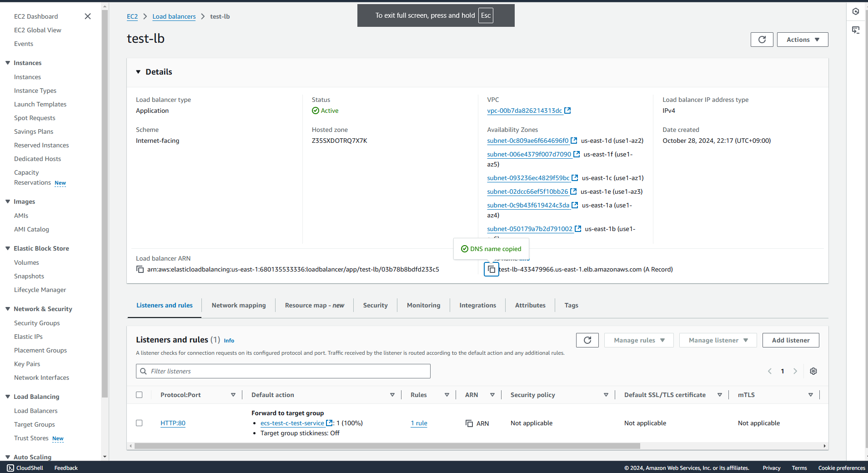Screen dimensions: 868x473
Task: Open Security Groups in sidebar
Action: (37, 323)
